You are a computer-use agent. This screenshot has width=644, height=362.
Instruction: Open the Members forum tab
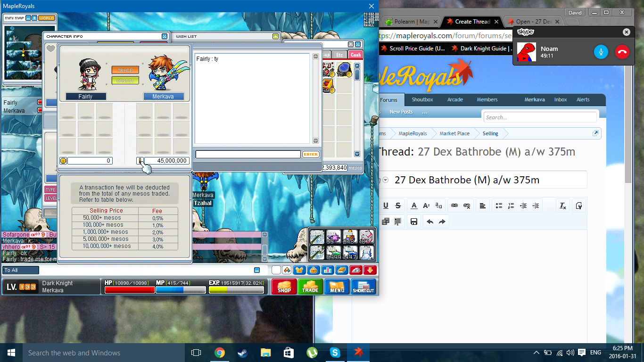(487, 100)
